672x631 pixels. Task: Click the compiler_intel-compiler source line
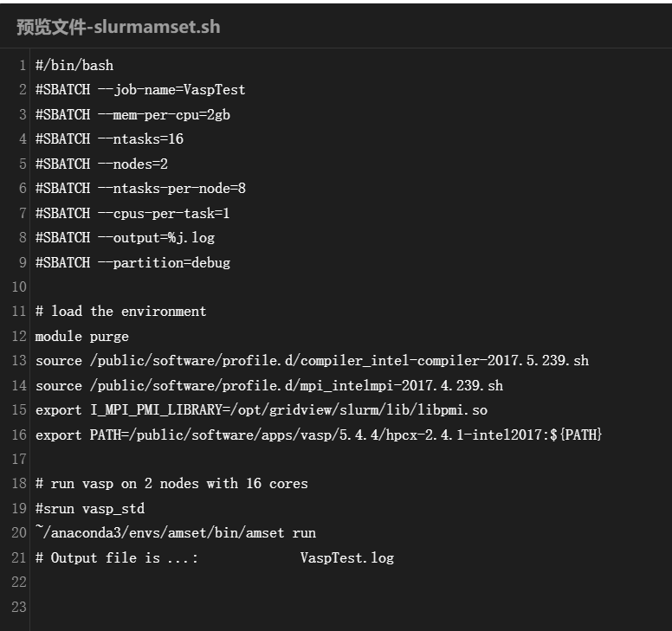coord(312,360)
